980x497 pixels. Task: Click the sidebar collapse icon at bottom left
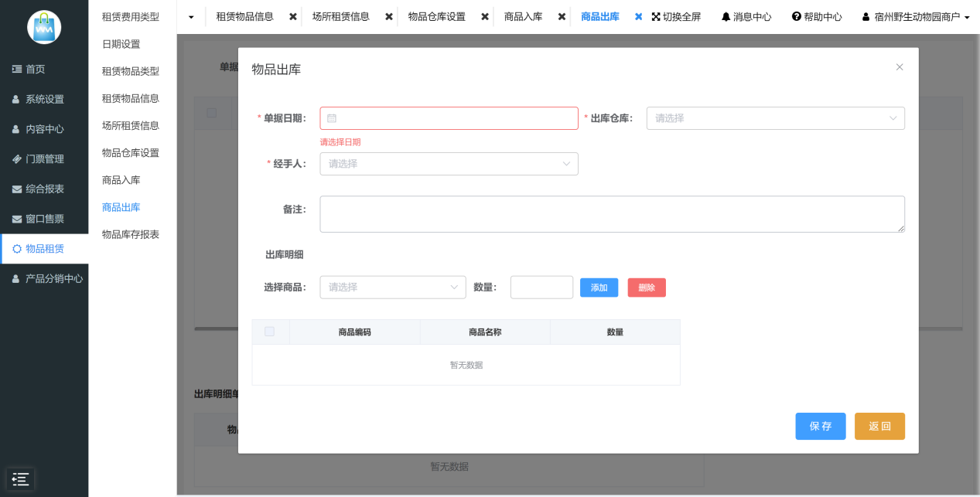click(x=20, y=479)
